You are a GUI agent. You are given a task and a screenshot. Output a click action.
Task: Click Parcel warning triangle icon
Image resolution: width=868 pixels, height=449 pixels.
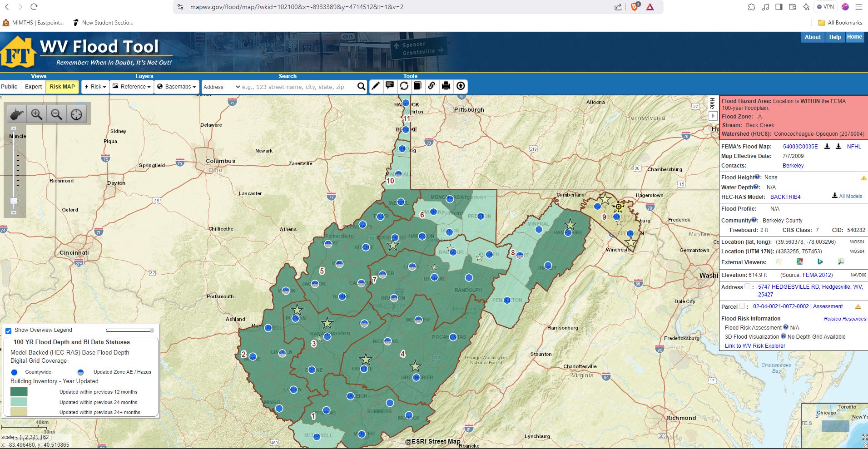858,307
